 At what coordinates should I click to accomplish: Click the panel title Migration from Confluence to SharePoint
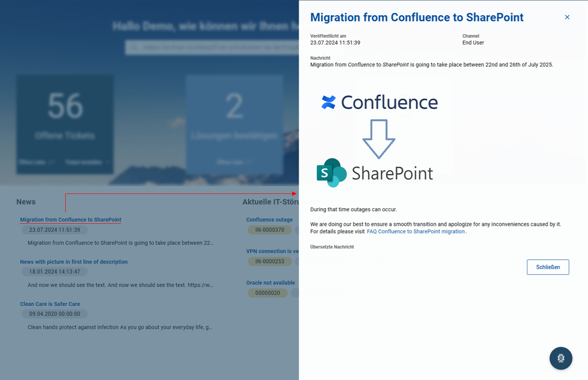(x=417, y=17)
